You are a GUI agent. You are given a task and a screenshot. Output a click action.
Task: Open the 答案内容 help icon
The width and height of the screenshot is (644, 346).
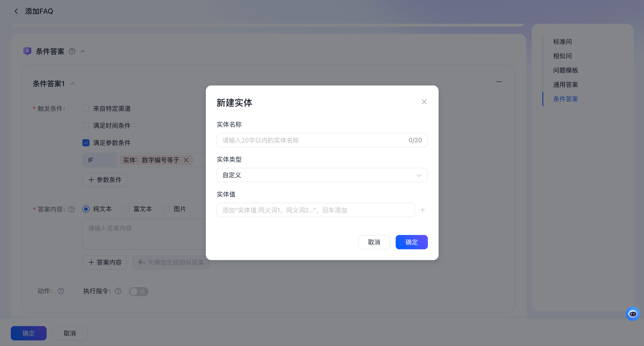(72, 209)
